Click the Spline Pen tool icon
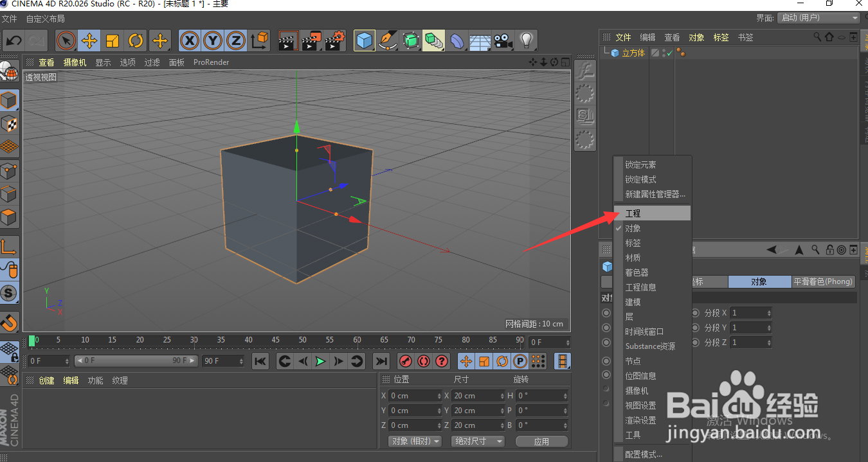This screenshot has height=462, width=868. click(388, 41)
